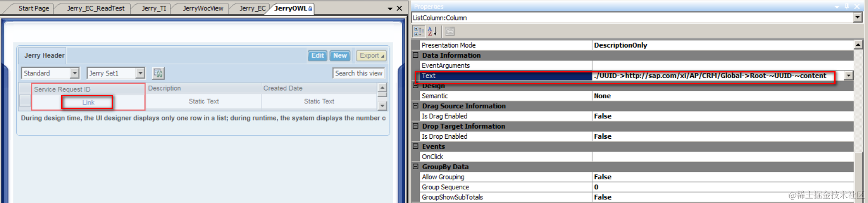Sort properties alphabetically
This screenshot has width=868, height=203.
point(432,31)
